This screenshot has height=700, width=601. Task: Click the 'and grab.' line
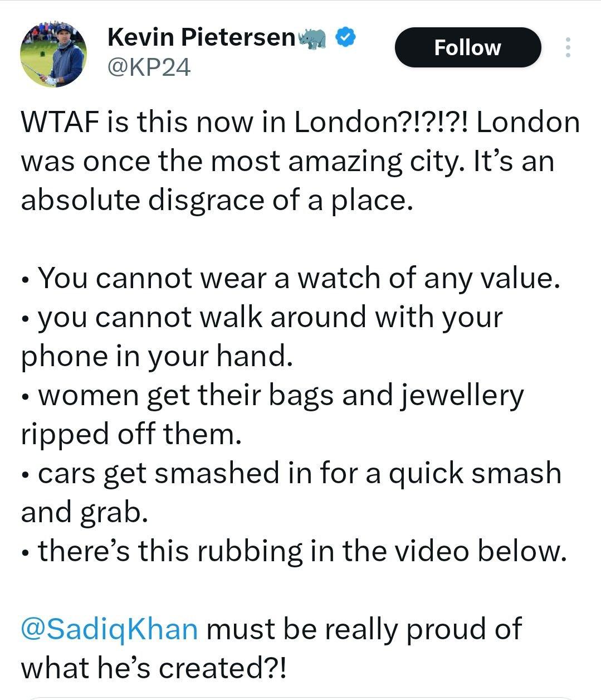click(x=85, y=512)
